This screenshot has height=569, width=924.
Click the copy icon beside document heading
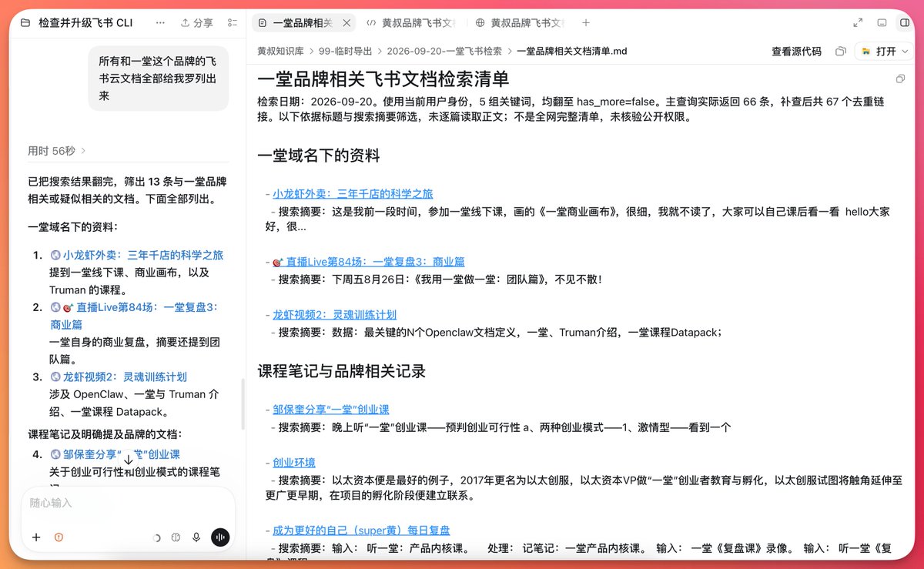900,79
